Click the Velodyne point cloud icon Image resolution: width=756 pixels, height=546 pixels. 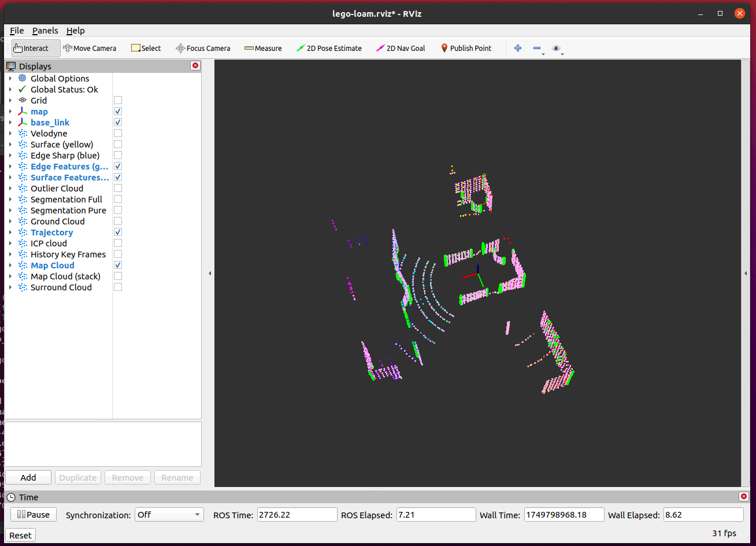coord(23,133)
